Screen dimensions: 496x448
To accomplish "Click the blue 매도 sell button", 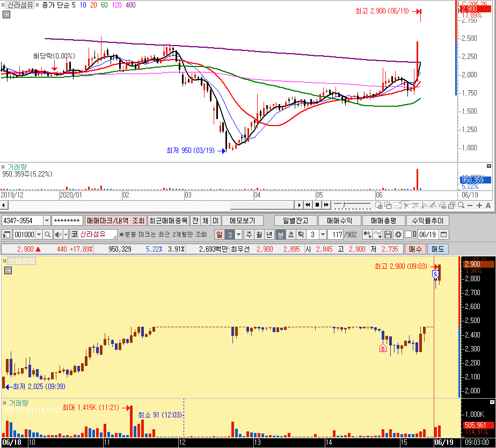I will click(x=438, y=249).
